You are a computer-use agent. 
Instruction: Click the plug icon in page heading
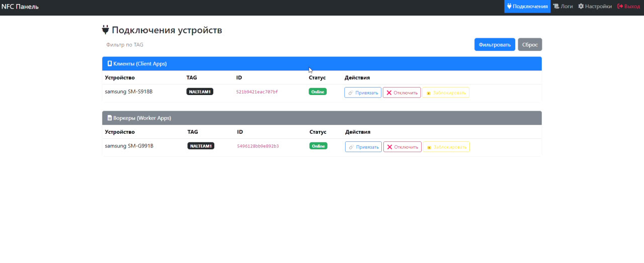pos(106,30)
